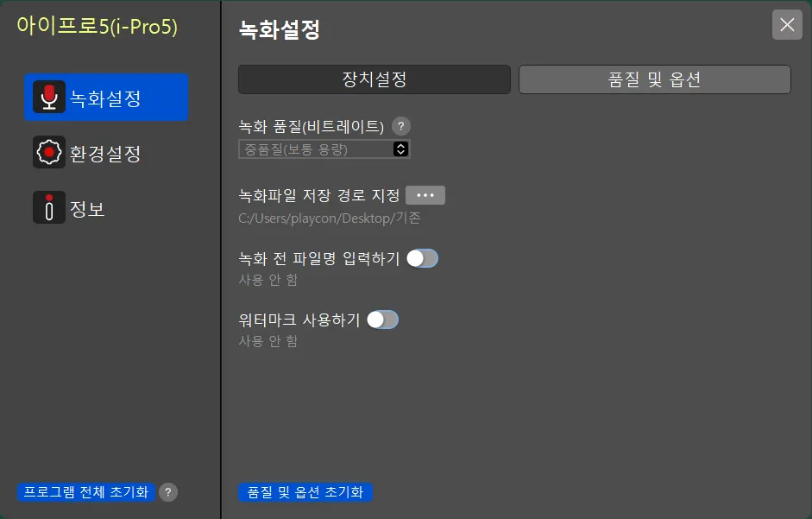This screenshot has height=519, width=812.
Task: Open the 정보 sidebar menu label
Action: pos(87,209)
